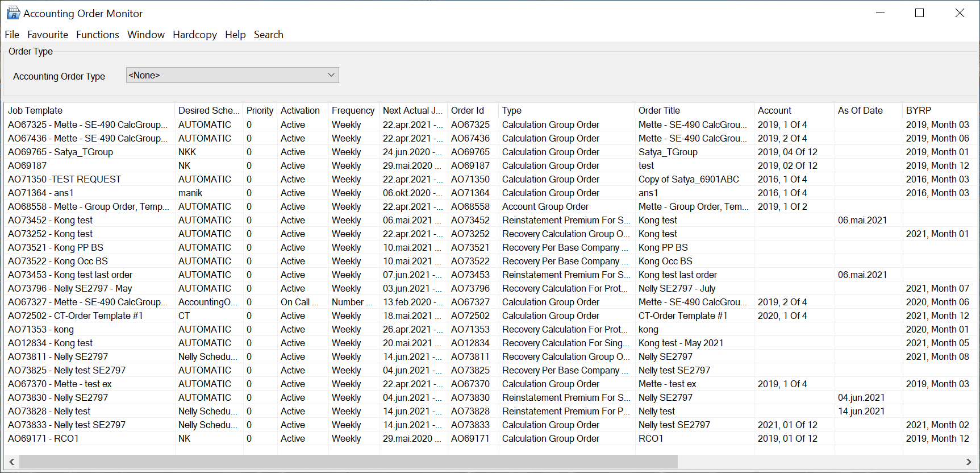980x473 pixels.
Task: Click the horizontal scrollbar left arrow
Action: pos(11,462)
